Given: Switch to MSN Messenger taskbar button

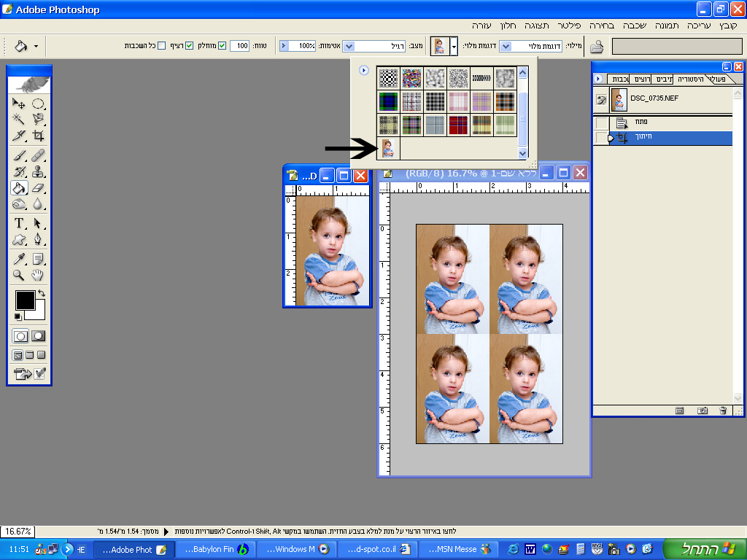Looking at the screenshot, I should point(458,550).
